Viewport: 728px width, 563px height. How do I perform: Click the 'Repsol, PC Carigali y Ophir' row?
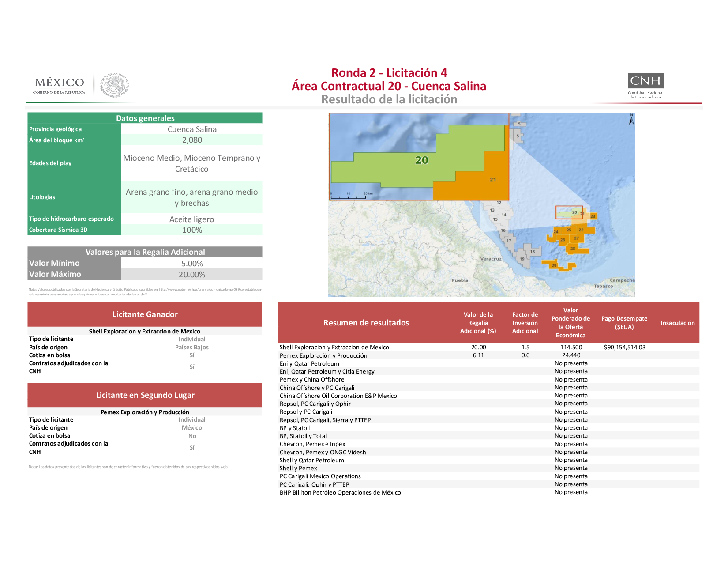point(489,404)
